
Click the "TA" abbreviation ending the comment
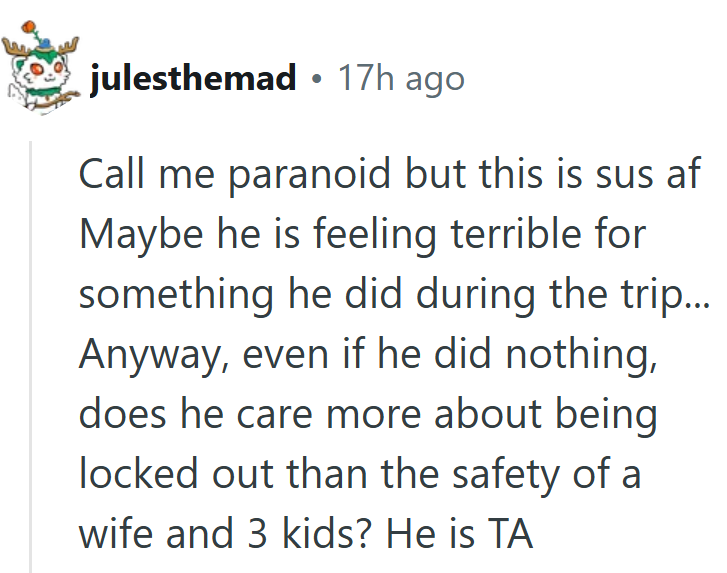(513, 535)
